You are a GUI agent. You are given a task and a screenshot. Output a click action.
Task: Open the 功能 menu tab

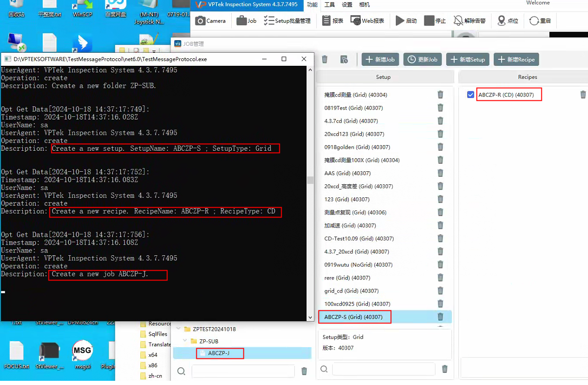312,5
